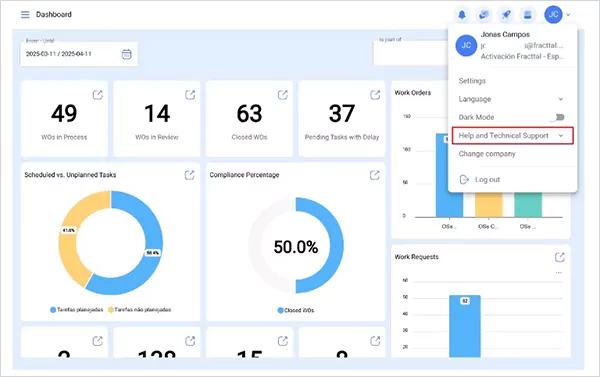Toggle the Tarefas não planejadas legend item

[140, 310]
